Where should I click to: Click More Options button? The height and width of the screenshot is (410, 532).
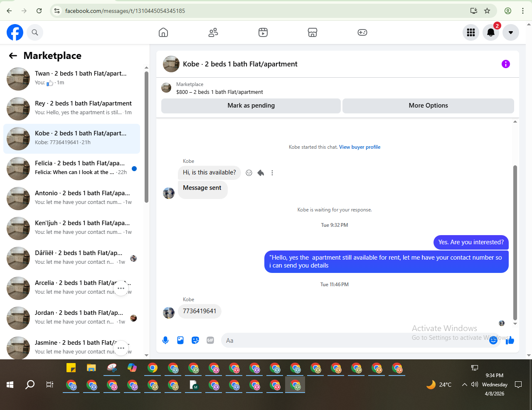click(x=428, y=106)
